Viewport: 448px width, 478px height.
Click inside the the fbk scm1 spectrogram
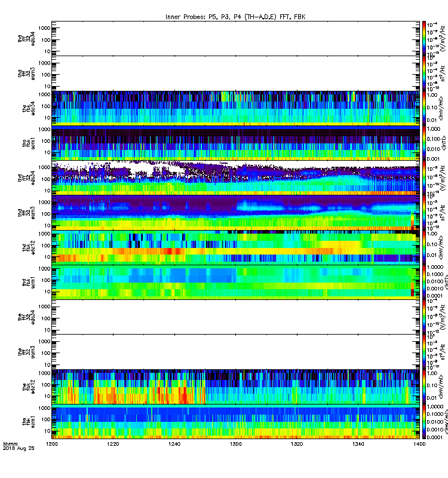[x=235, y=422]
